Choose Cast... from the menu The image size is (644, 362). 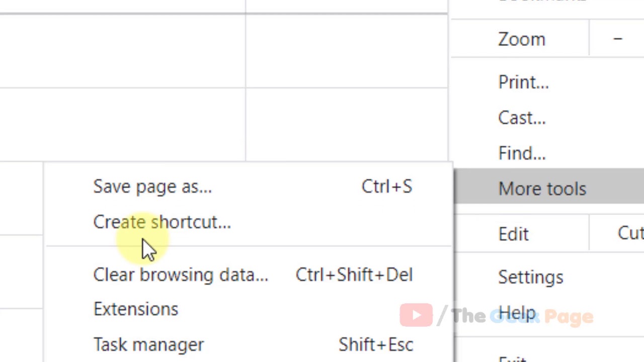(x=522, y=118)
